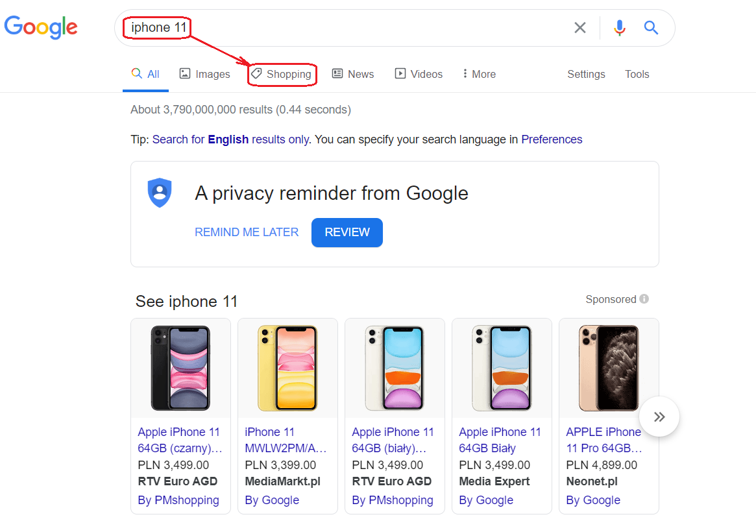The image size is (756, 532).
Task: Open the Preferences link
Action: [x=552, y=139]
